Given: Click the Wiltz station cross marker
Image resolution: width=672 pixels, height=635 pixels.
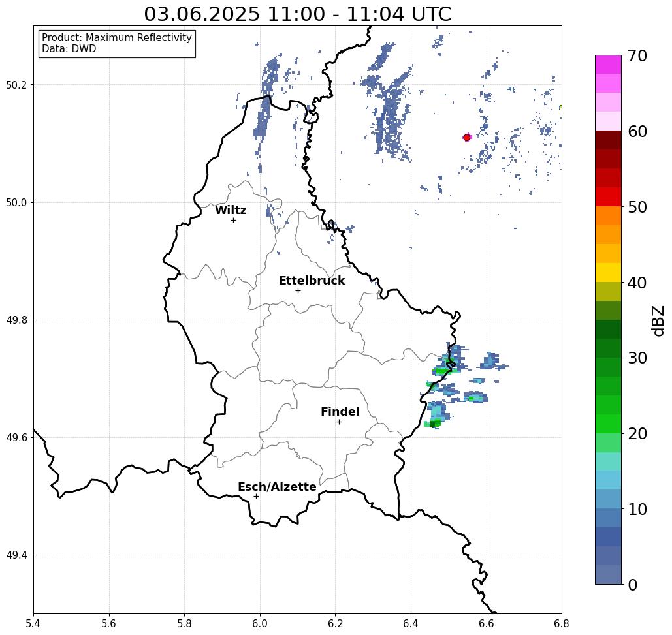Looking at the screenshot, I should pos(234,220).
